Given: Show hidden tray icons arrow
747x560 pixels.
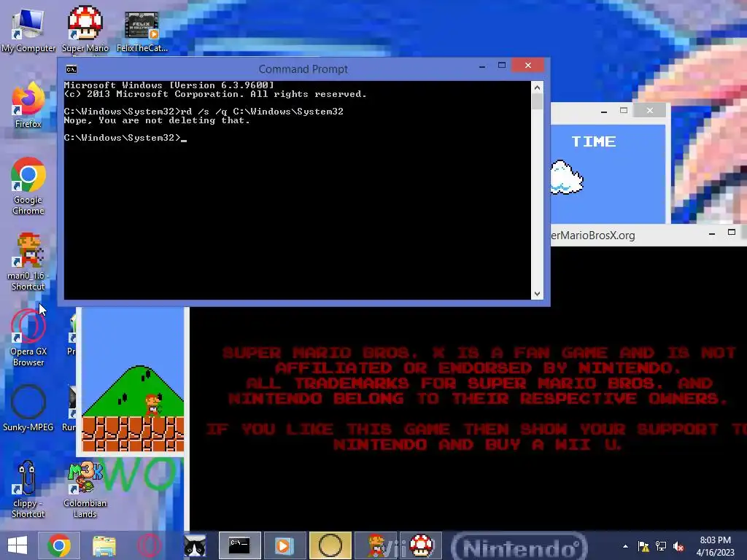Looking at the screenshot, I should pyautogui.click(x=625, y=546).
